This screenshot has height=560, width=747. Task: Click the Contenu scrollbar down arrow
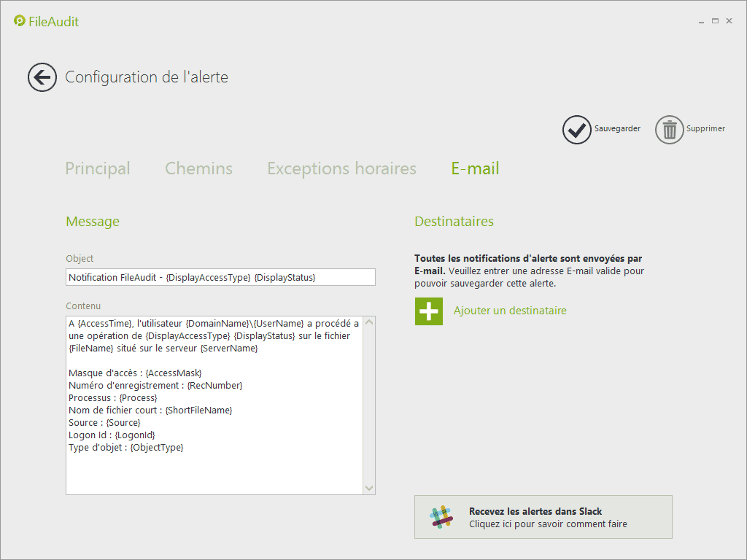coord(368,488)
